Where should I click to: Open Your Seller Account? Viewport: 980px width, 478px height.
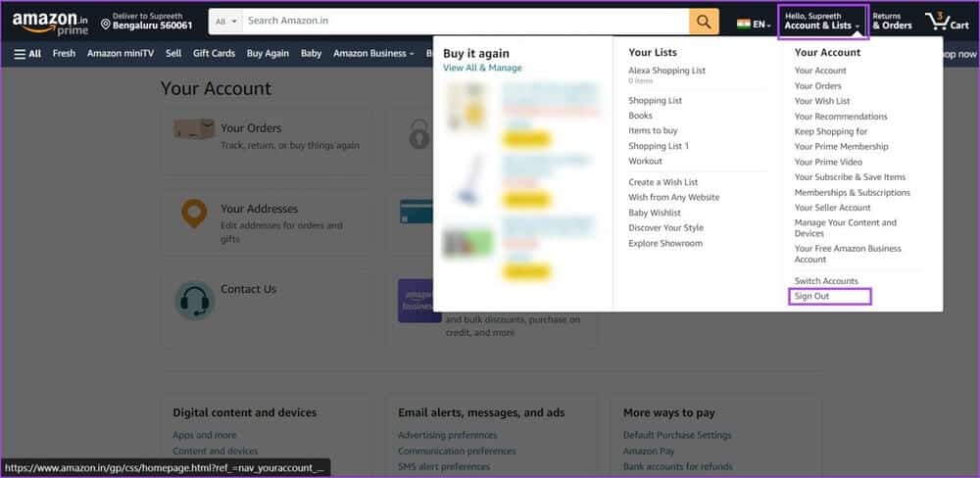[832, 208]
